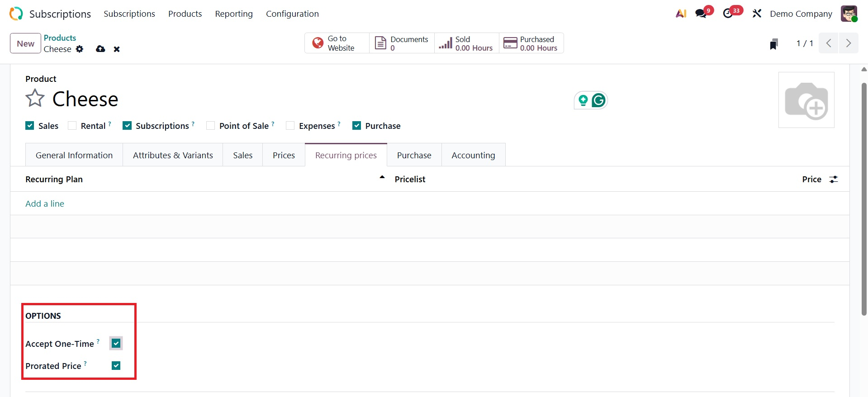Click Add a line link

(45, 203)
